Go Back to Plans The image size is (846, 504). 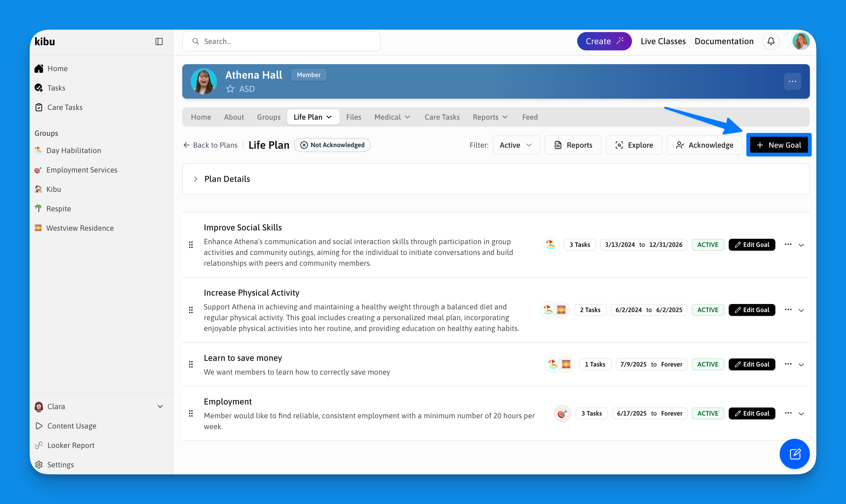click(x=210, y=145)
